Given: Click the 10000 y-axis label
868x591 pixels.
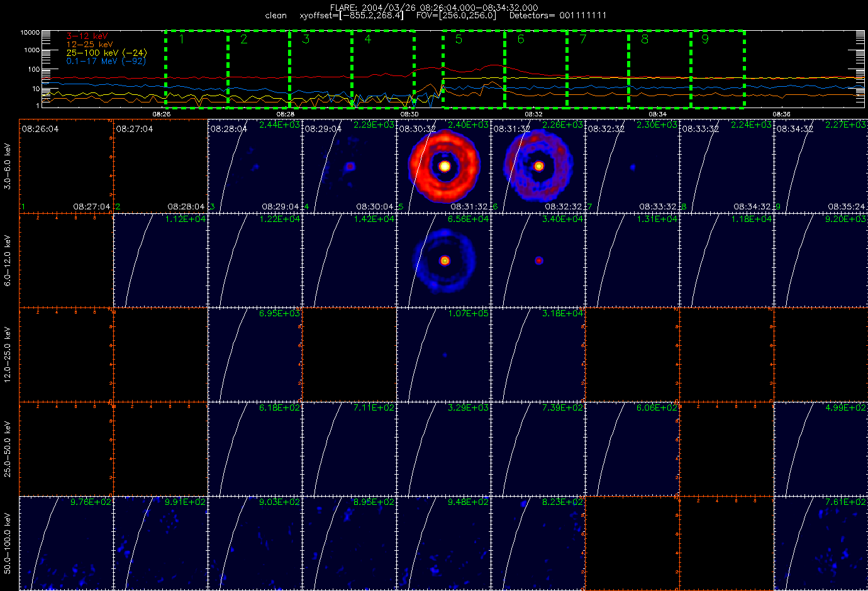Looking at the screenshot, I should click(x=30, y=32).
